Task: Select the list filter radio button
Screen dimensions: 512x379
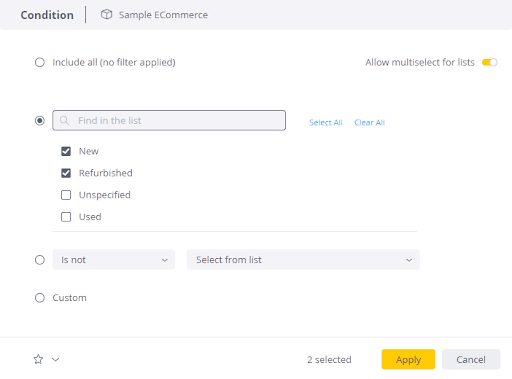Action: 40,120
